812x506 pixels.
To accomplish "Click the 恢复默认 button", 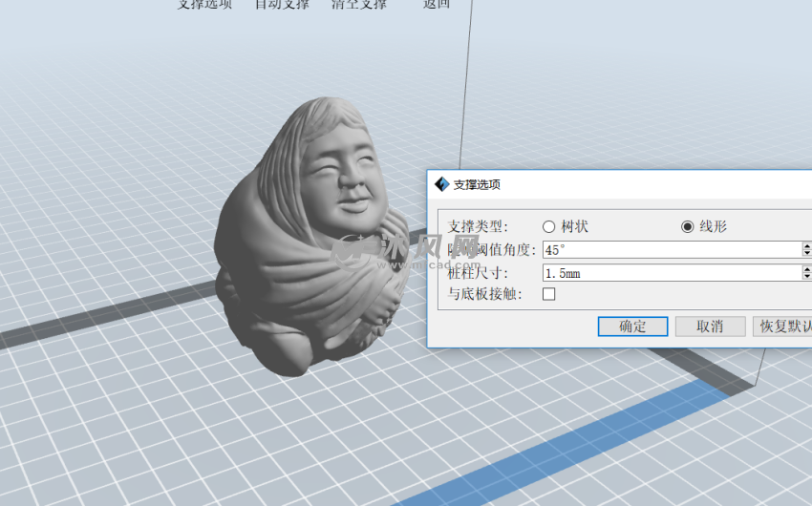I will point(782,327).
